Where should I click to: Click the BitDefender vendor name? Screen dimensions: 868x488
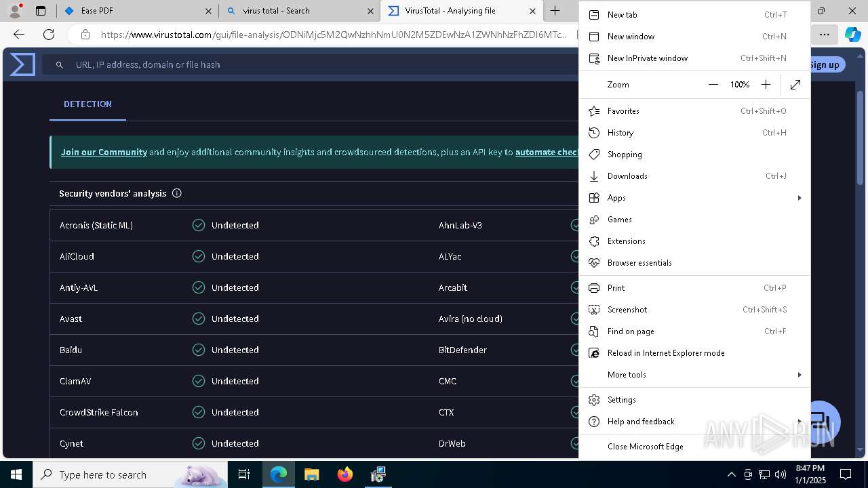point(462,350)
